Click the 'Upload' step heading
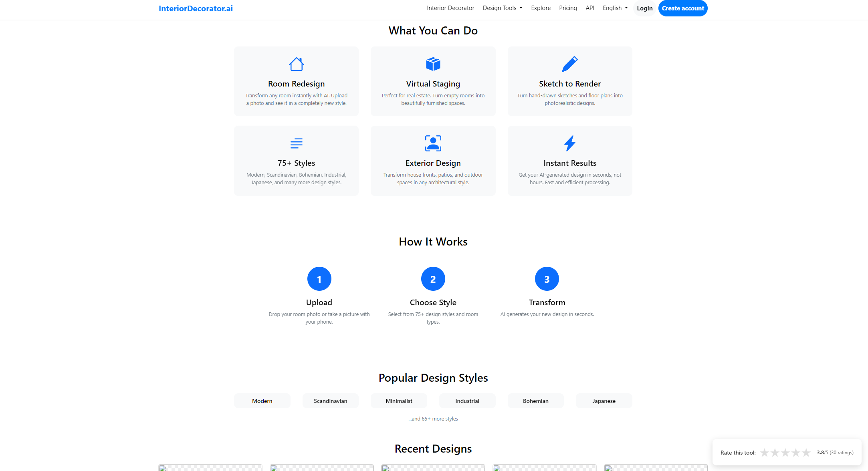868x471 pixels. pos(319,302)
